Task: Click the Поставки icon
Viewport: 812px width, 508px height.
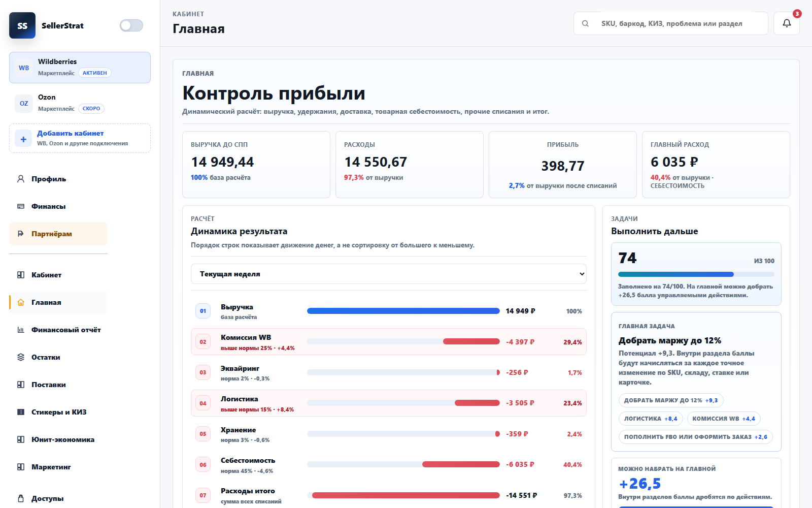Action: tap(21, 385)
